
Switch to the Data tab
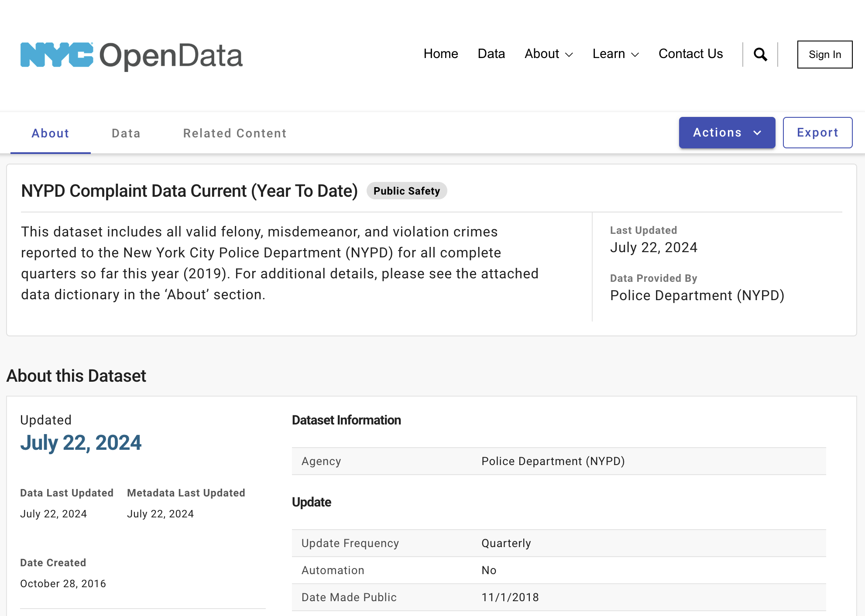126,133
